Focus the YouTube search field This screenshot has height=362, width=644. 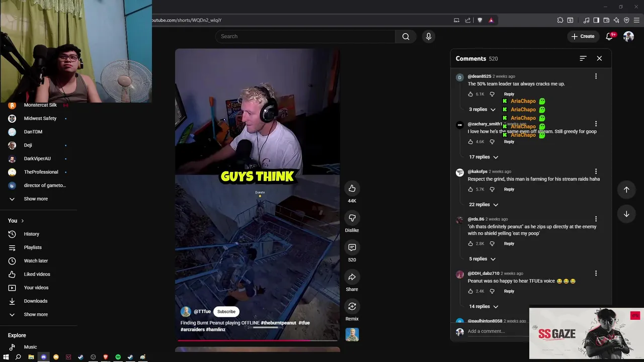[305, 36]
